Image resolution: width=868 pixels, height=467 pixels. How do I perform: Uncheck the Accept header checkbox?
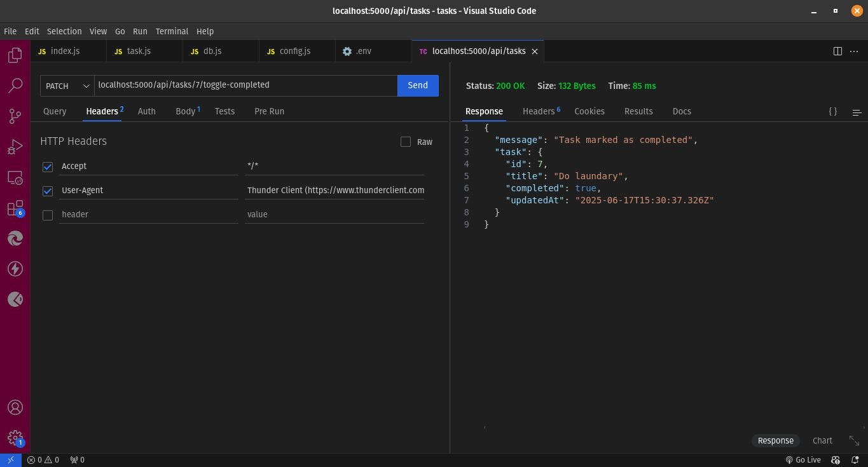click(x=48, y=166)
